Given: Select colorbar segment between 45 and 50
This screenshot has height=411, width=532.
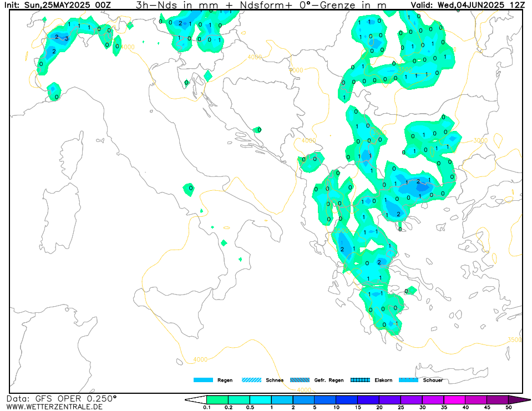Looking at the screenshot, I should pyautogui.click(x=498, y=399).
